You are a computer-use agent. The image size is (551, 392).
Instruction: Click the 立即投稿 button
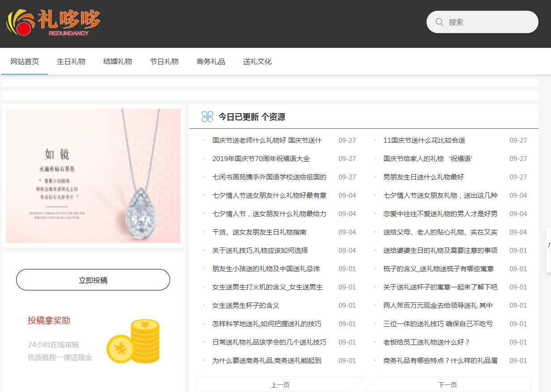[x=93, y=280]
